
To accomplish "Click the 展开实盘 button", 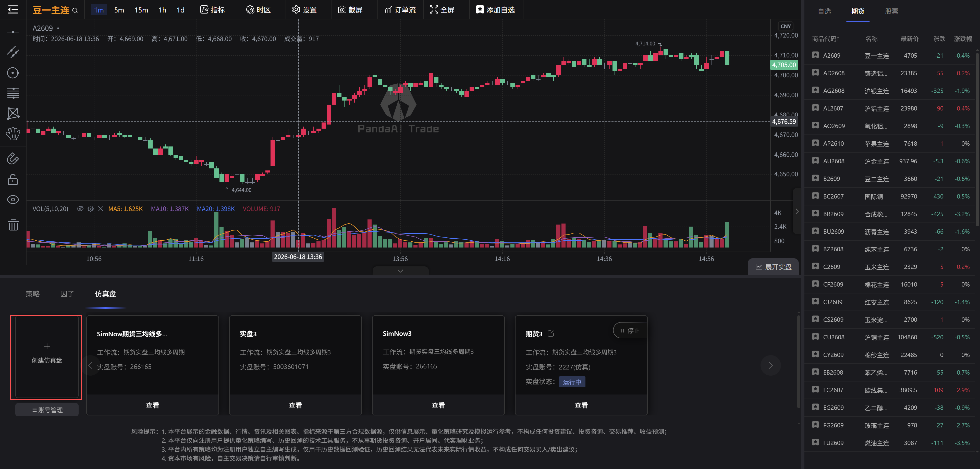I will coord(773,267).
